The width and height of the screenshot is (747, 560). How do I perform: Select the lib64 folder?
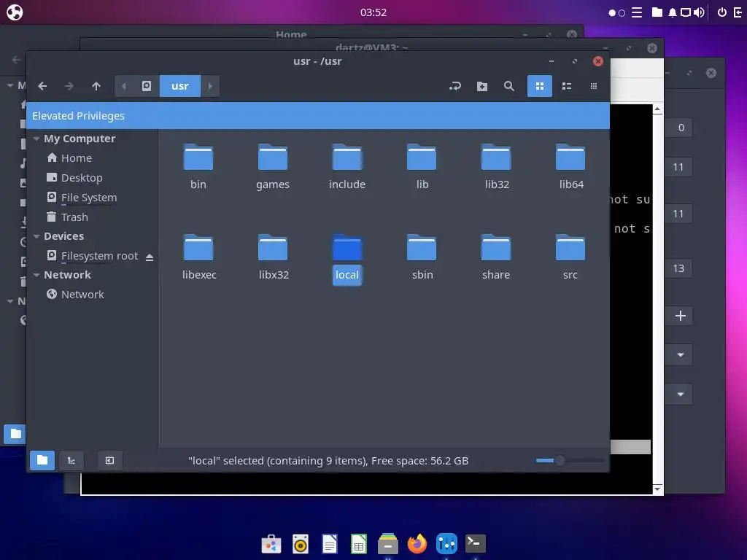570,167
